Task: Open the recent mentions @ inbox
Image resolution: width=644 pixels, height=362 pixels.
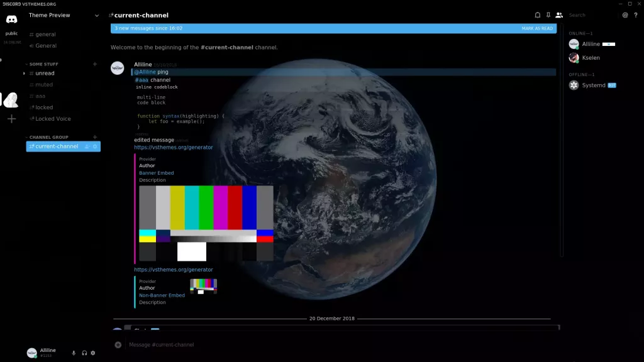Action: (625, 14)
